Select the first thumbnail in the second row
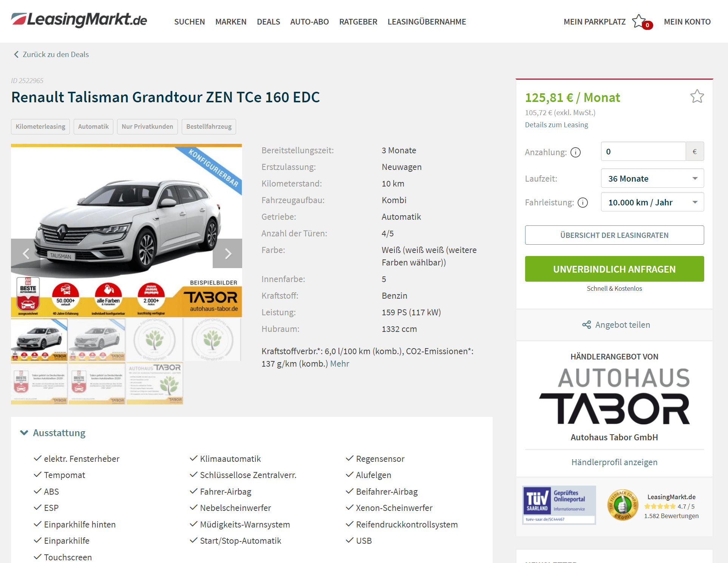728x563 pixels. click(39, 383)
